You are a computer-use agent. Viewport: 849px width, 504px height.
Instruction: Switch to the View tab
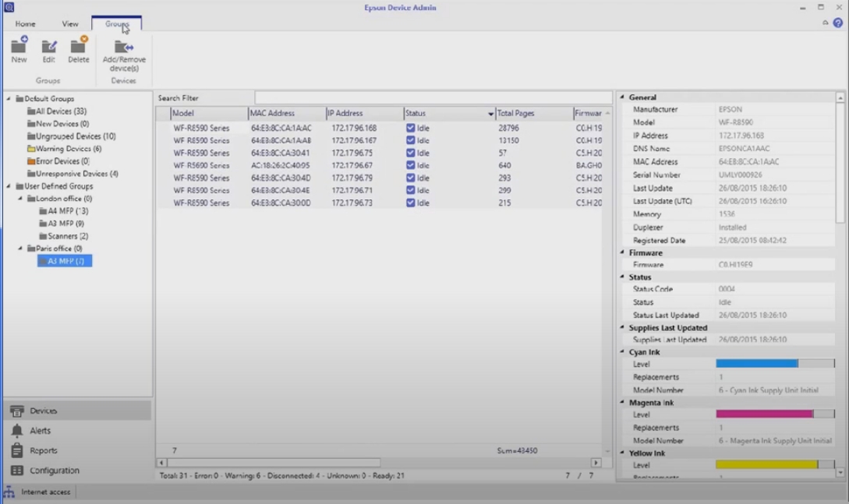(70, 24)
